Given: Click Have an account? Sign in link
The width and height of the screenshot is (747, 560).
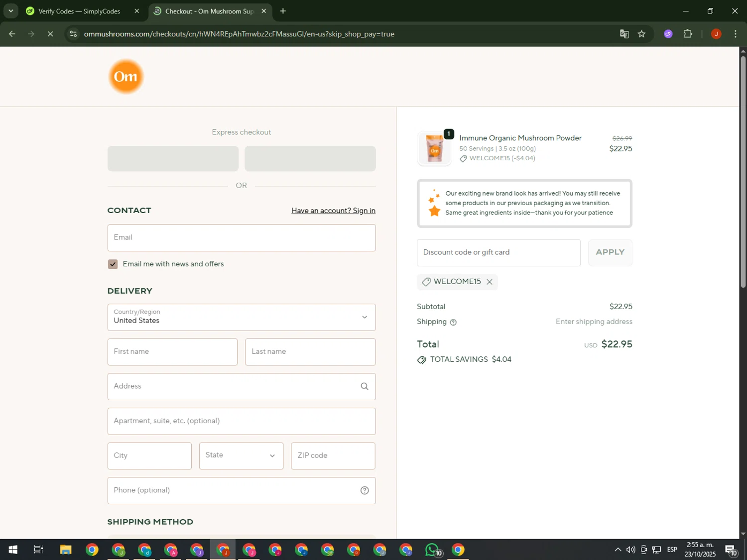Looking at the screenshot, I should point(333,211).
